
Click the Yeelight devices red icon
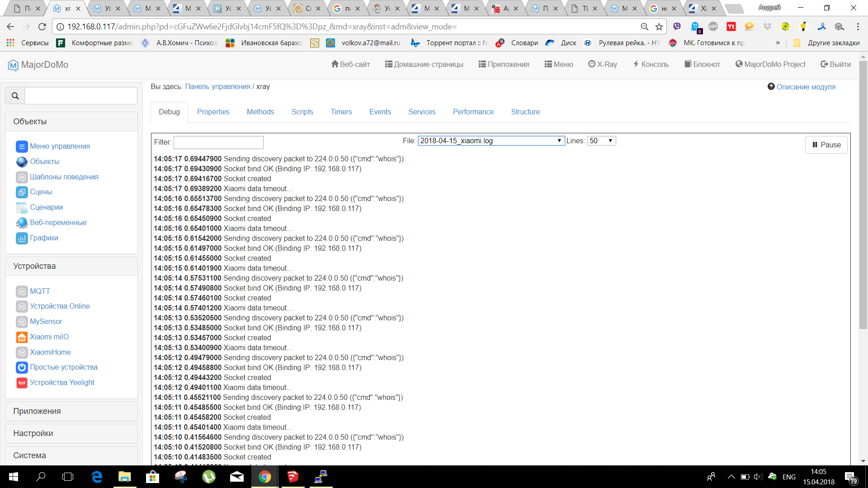[x=22, y=383]
